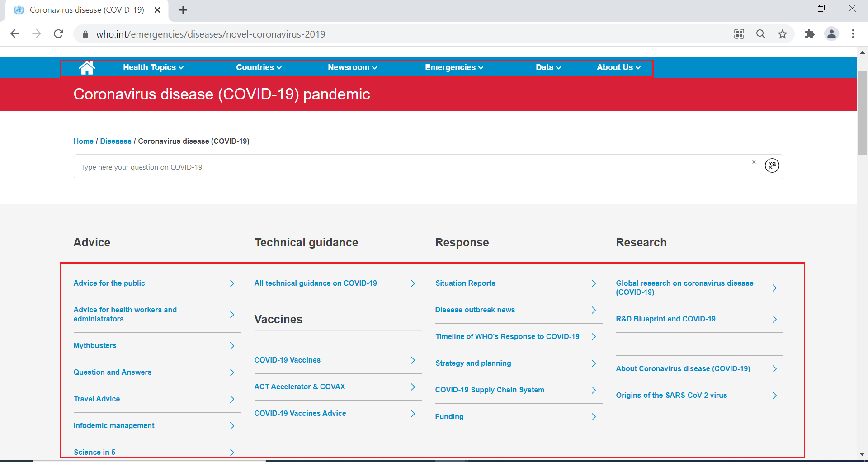Open All technical guidance on COVID-19
Viewport: 868px width, 462px height.
[316, 283]
